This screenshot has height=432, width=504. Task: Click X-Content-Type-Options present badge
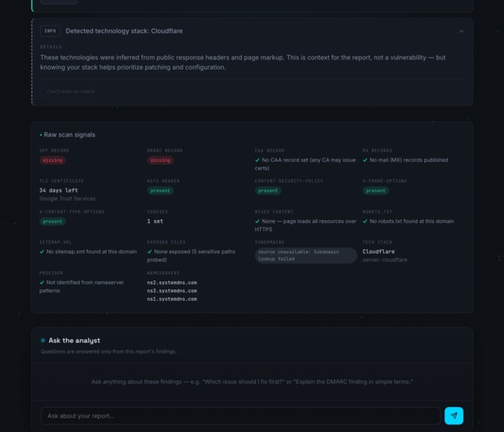point(52,222)
